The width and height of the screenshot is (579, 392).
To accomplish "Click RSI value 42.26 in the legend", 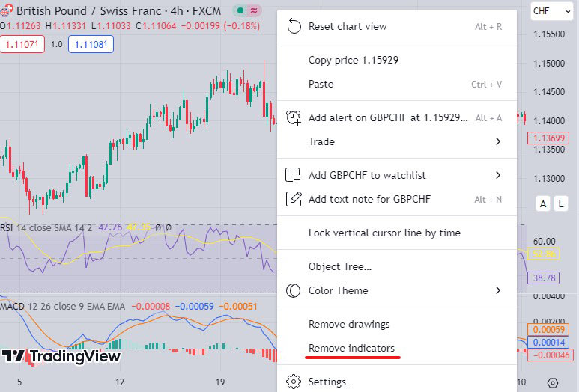I will (110, 227).
